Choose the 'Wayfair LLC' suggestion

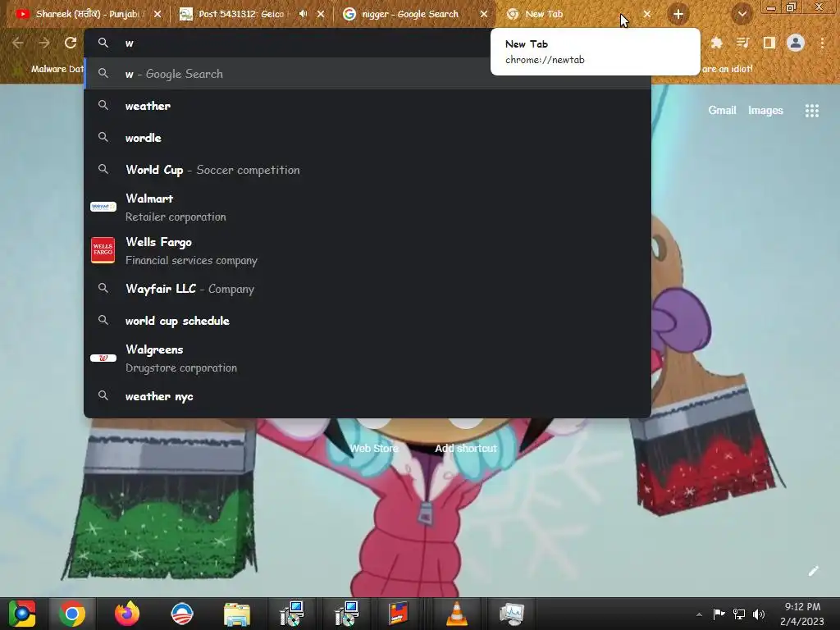tap(367, 289)
